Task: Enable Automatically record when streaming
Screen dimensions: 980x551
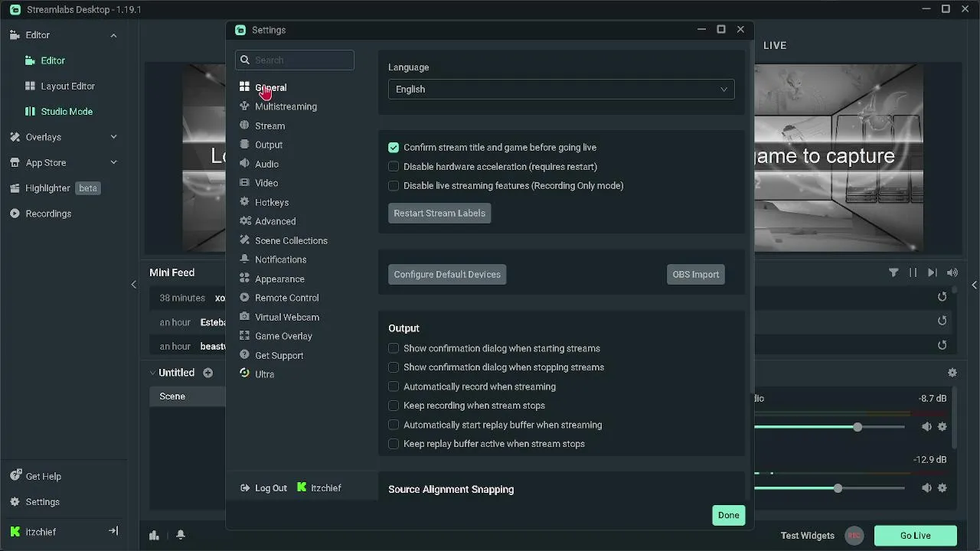Action: 394,386
